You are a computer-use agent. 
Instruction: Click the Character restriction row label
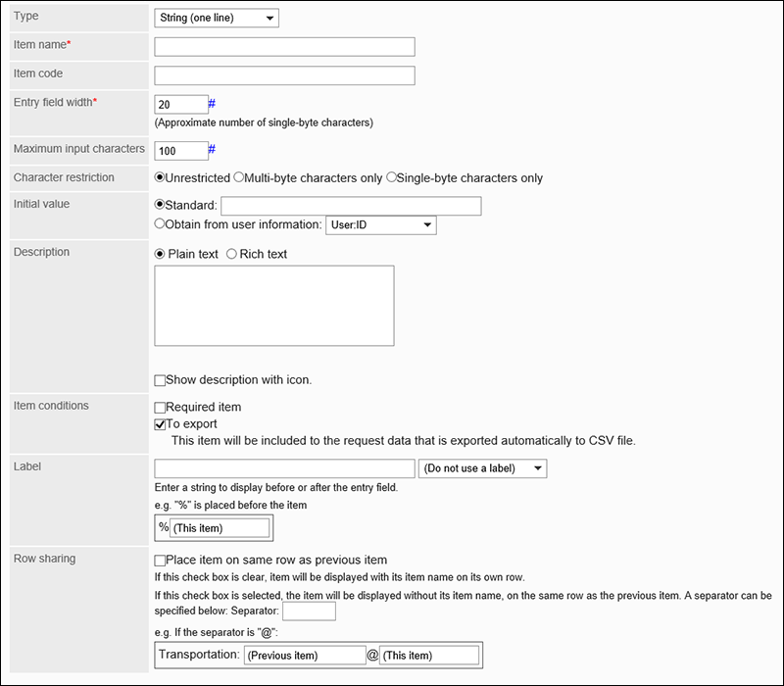pyautogui.click(x=64, y=177)
